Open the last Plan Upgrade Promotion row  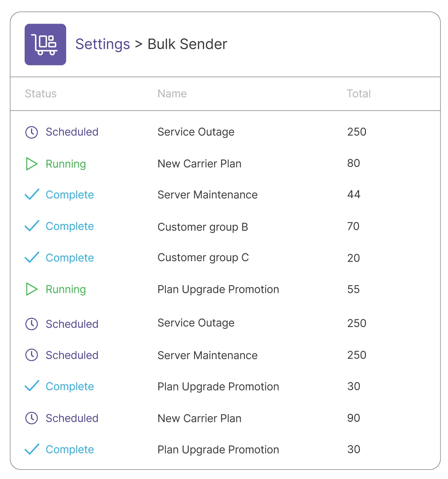point(225,450)
